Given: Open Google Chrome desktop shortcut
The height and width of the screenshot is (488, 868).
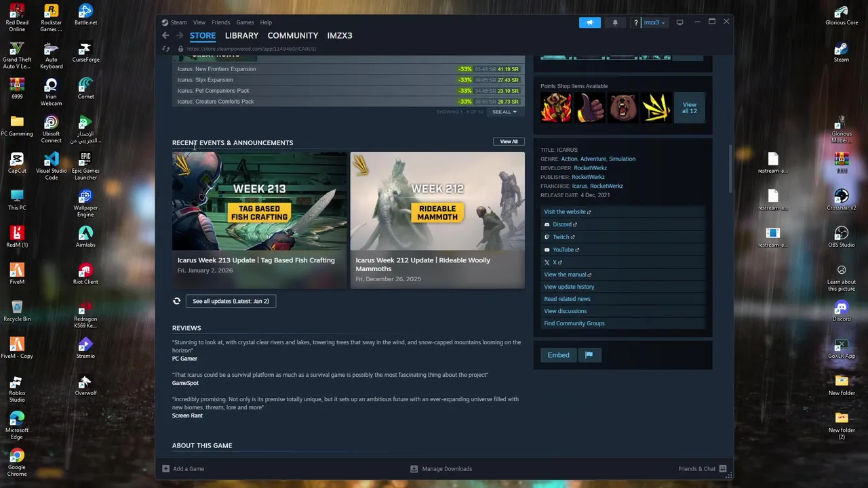Looking at the screenshot, I should coord(17,463).
